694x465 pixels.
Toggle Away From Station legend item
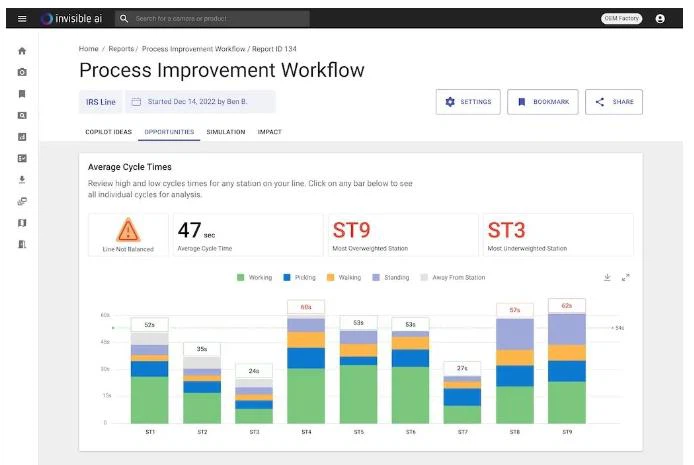[456, 277]
